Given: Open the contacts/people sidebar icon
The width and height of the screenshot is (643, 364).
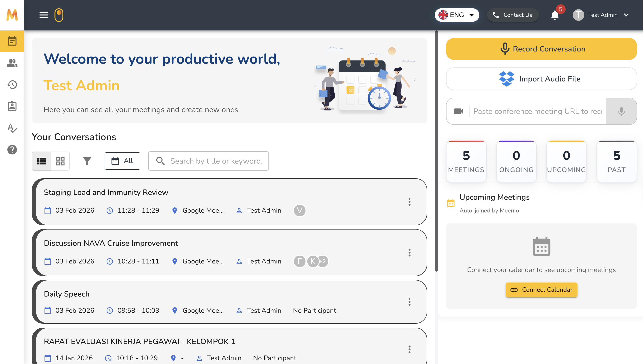Looking at the screenshot, I should click(12, 63).
